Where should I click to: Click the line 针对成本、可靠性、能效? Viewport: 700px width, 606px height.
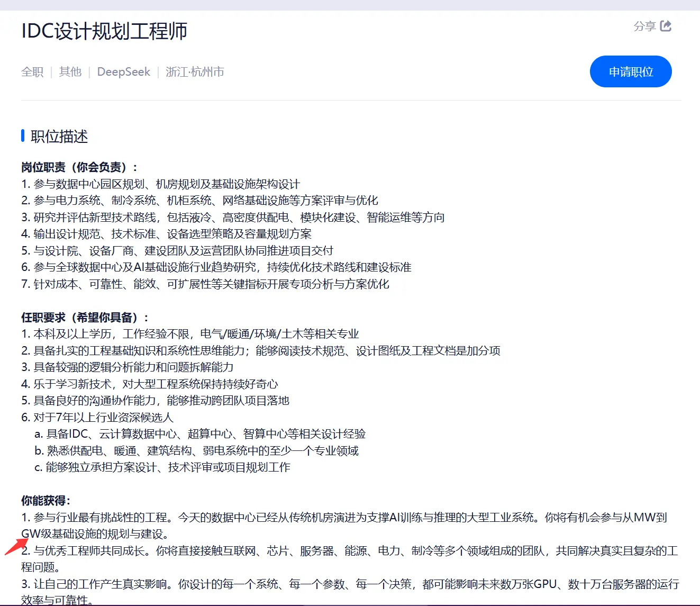(x=205, y=284)
